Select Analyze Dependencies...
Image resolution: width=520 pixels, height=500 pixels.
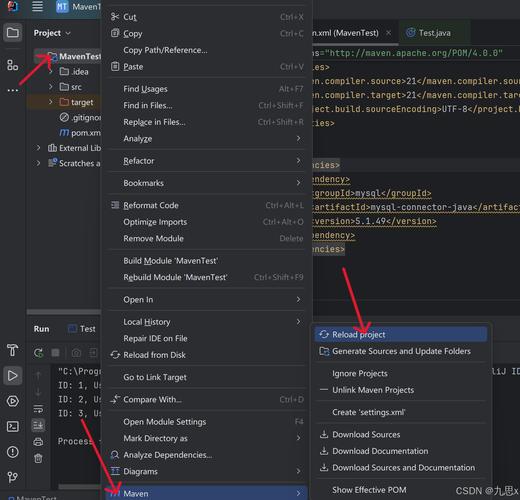point(207,455)
